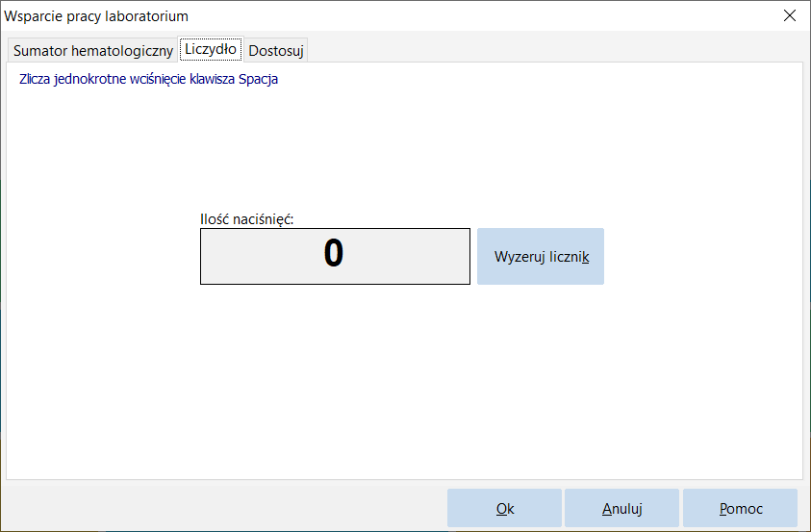Click the press count display field
This screenshot has width=811, height=532.
(x=335, y=257)
